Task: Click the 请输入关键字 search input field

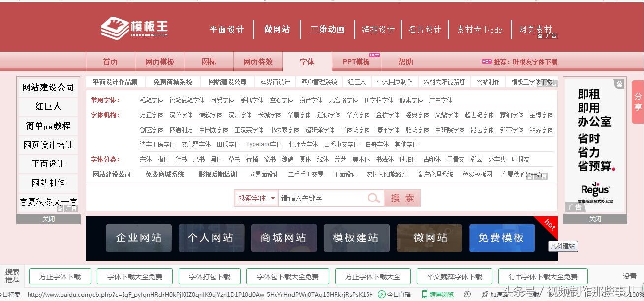Action: click(320, 198)
